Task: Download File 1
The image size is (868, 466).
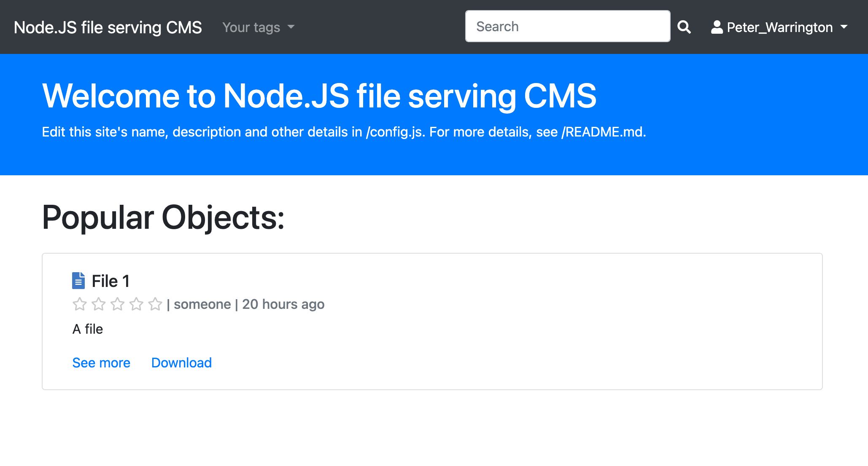Action: pyautogui.click(x=181, y=362)
